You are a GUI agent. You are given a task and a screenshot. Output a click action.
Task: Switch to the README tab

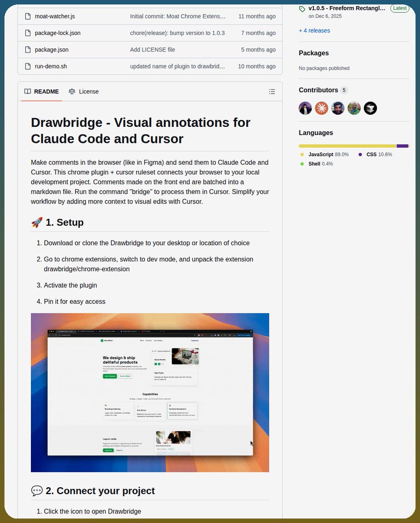41,92
